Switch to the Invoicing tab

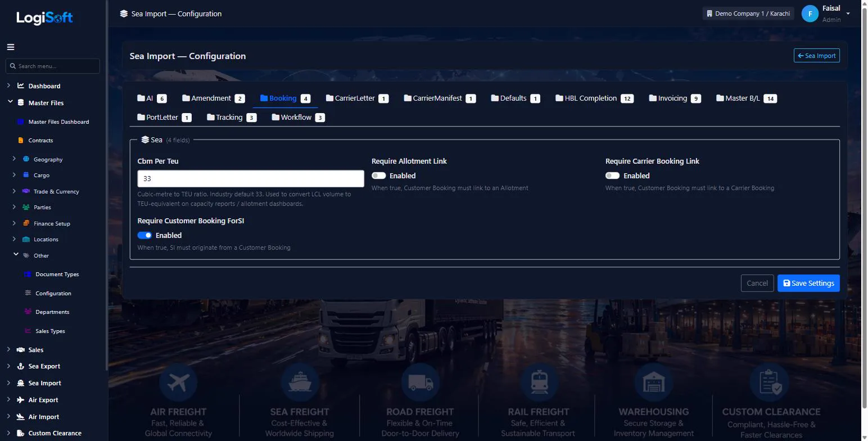pyautogui.click(x=675, y=98)
